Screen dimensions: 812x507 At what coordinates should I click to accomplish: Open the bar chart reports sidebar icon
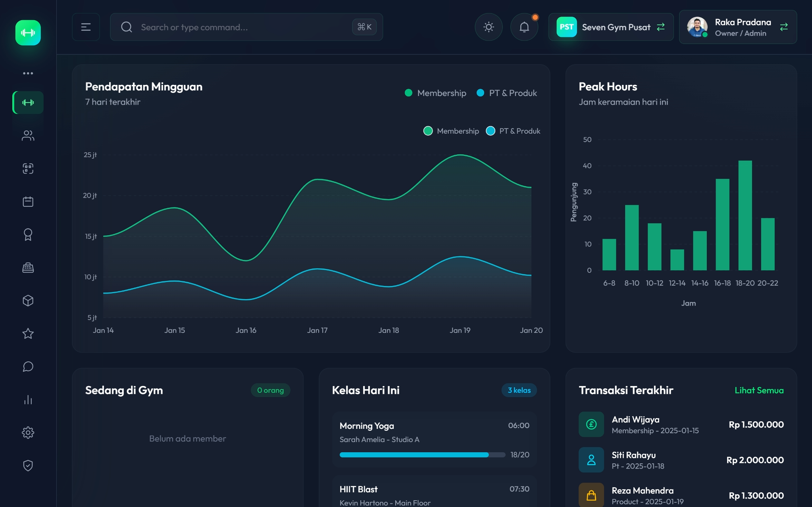click(28, 399)
